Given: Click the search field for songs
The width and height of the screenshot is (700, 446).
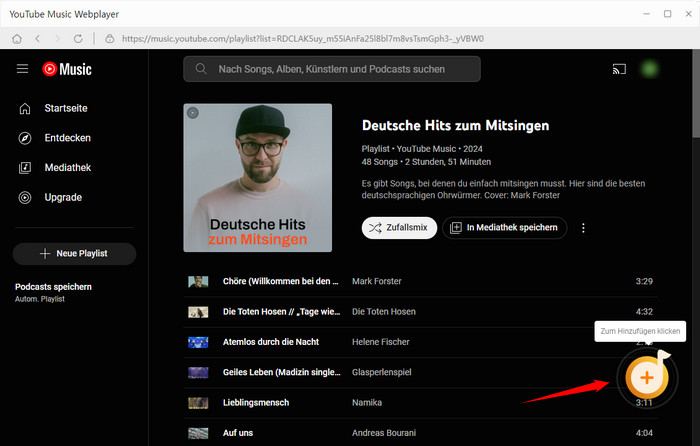Looking at the screenshot, I should [332, 69].
